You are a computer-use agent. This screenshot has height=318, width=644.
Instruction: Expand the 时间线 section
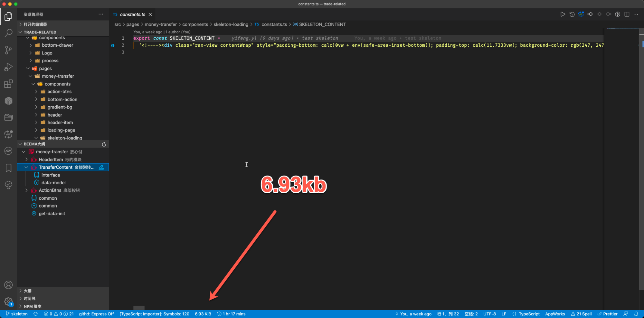pos(63,299)
